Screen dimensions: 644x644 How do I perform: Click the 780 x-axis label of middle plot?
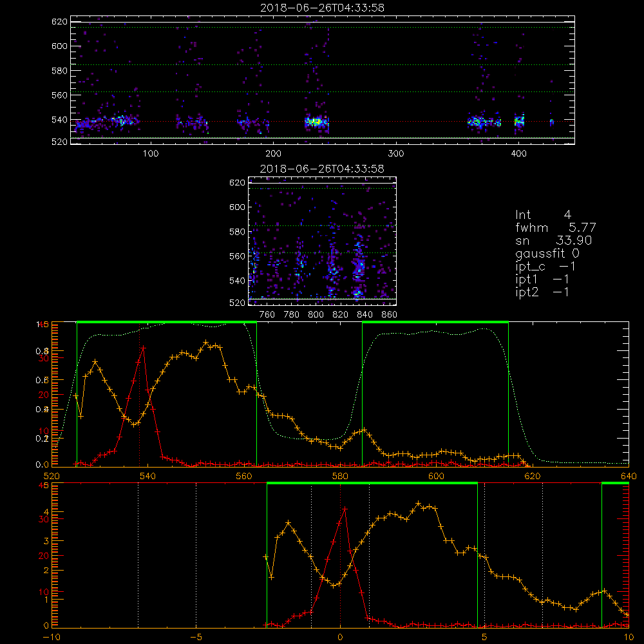coord(292,315)
